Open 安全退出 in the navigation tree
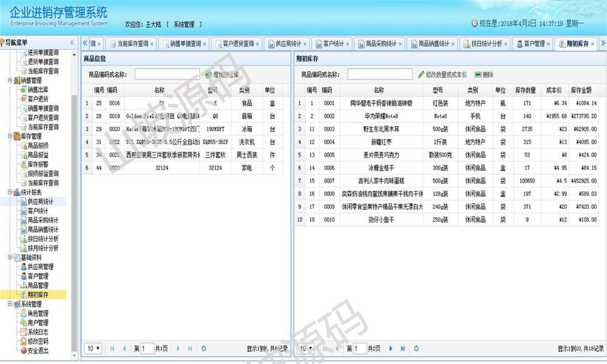This screenshot has height=364, width=607. (x=38, y=351)
